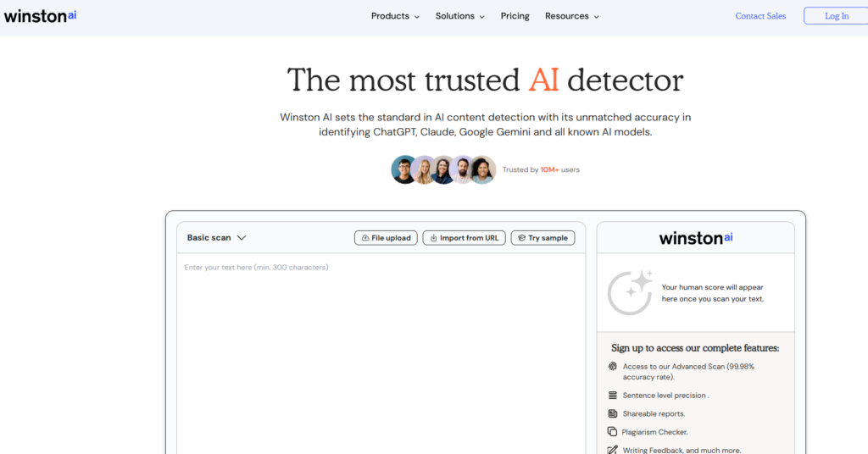Viewport: 868px width, 454px height.
Task: Click the first user avatar with glasses
Action: (404, 169)
